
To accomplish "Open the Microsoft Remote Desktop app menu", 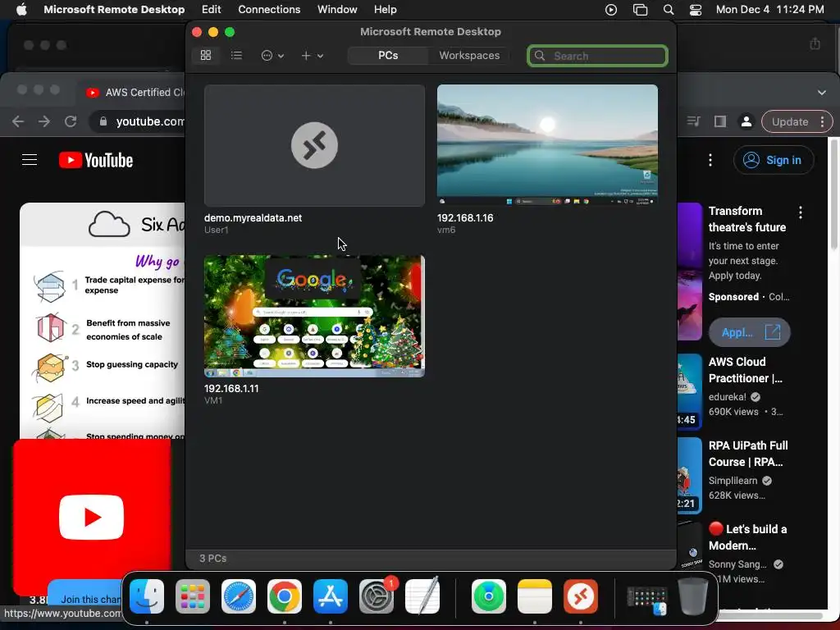I will [x=114, y=10].
